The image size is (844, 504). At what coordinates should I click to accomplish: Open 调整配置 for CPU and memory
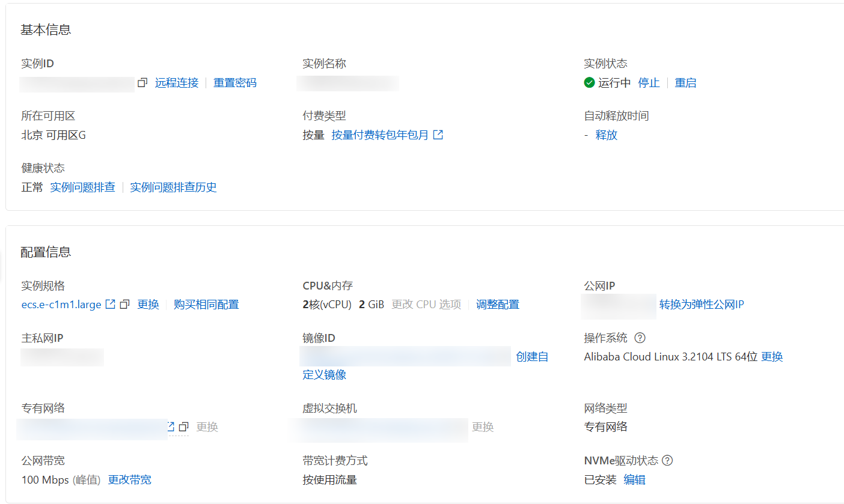pyautogui.click(x=498, y=305)
